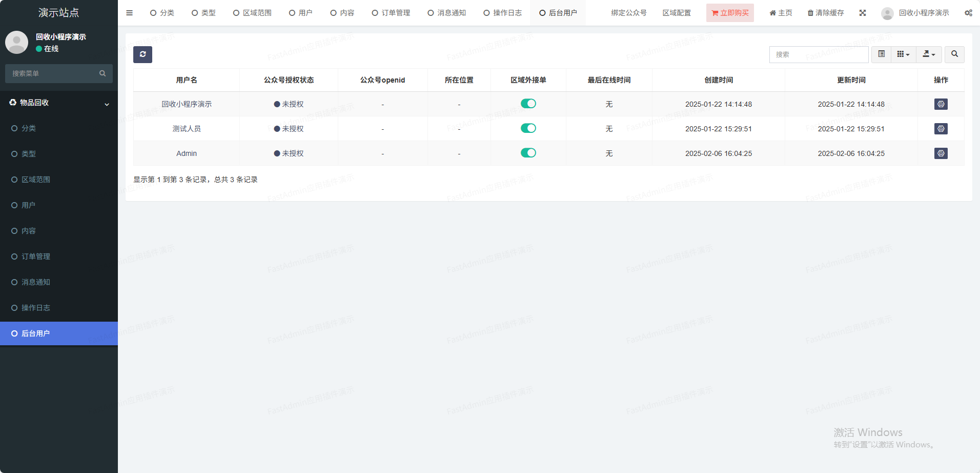Click the magnifier search button beside export
The width and height of the screenshot is (980, 473).
[x=954, y=54]
